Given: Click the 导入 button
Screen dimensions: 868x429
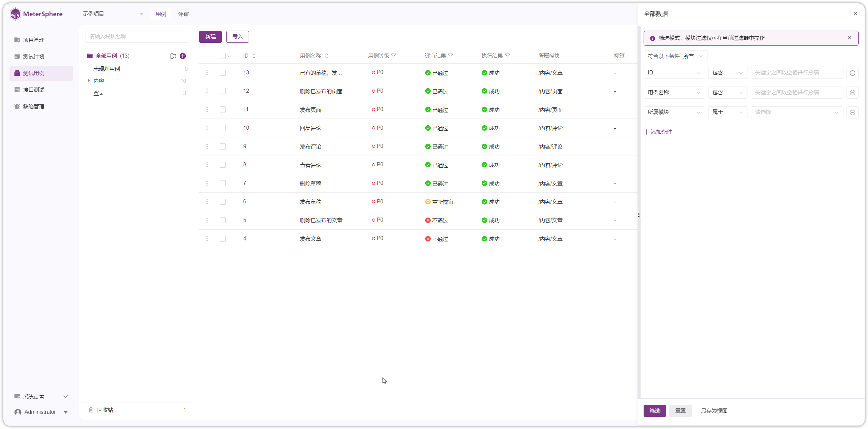Looking at the screenshot, I should (x=238, y=36).
